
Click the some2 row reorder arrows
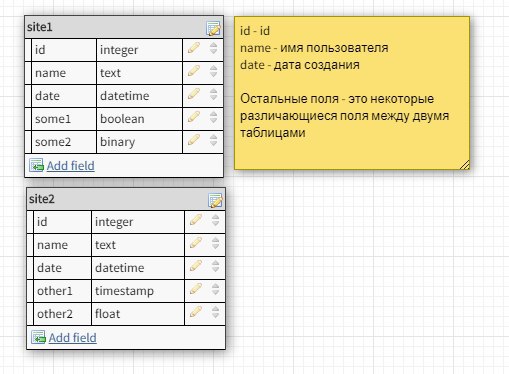(213, 140)
